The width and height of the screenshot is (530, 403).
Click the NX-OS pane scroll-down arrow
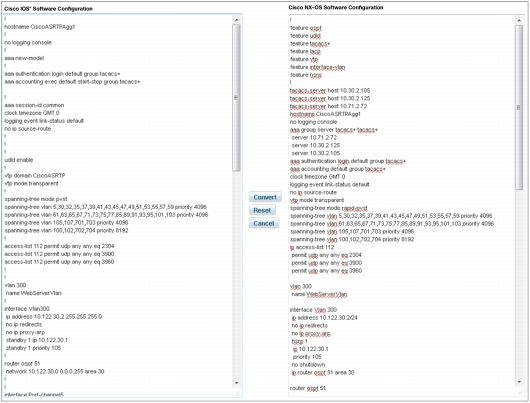click(x=519, y=382)
